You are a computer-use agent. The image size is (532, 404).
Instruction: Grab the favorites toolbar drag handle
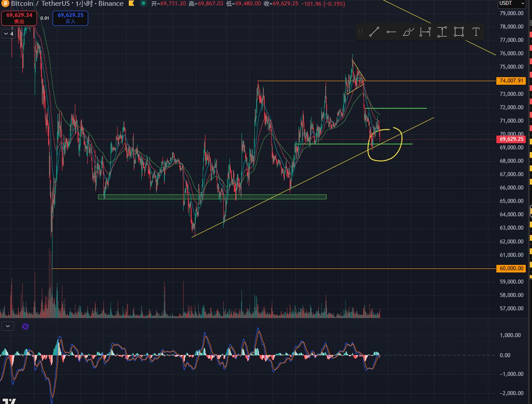(x=360, y=32)
